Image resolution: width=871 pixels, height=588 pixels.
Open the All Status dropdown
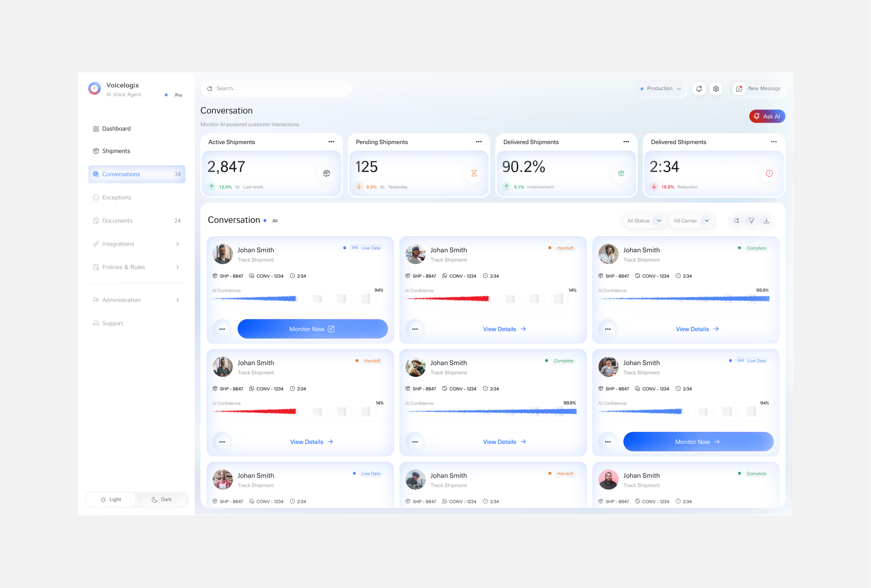[x=644, y=221]
